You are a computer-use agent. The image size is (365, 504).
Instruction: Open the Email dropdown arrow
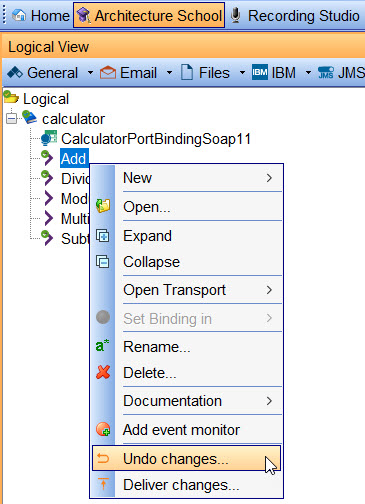tap(169, 72)
